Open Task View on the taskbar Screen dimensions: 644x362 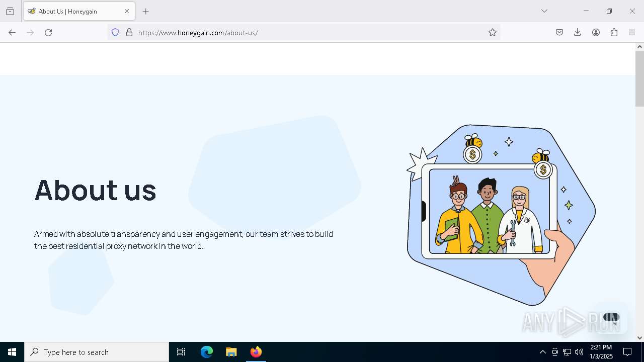pos(181,352)
